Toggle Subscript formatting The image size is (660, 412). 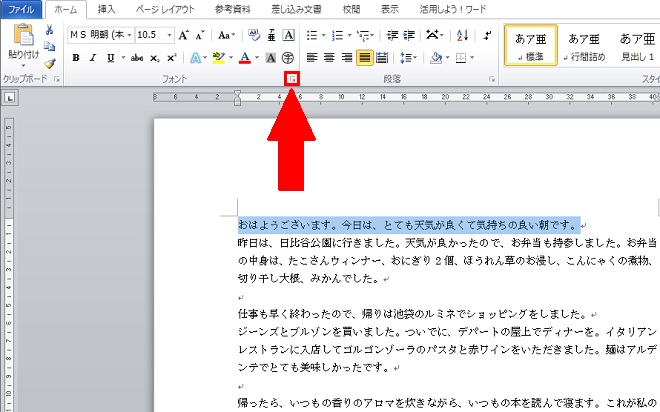(x=155, y=58)
